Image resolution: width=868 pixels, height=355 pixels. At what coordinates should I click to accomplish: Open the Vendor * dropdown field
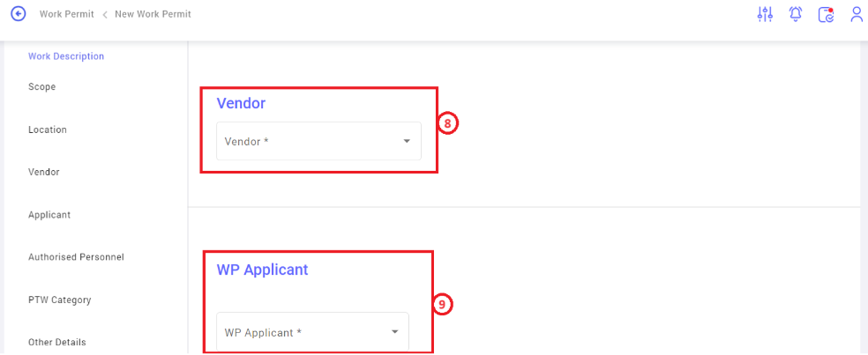pyautogui.click(x=318, y=141)
